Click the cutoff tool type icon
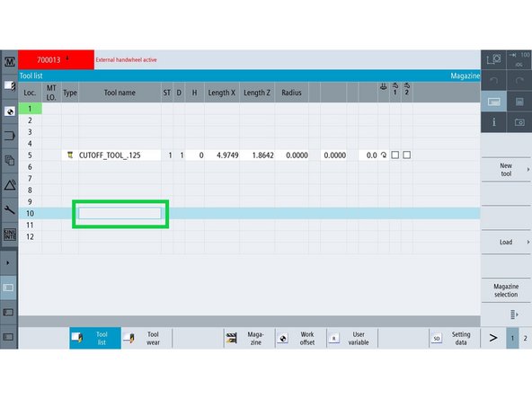This screenshot has width=532, height=399. [x=70, y=155]
